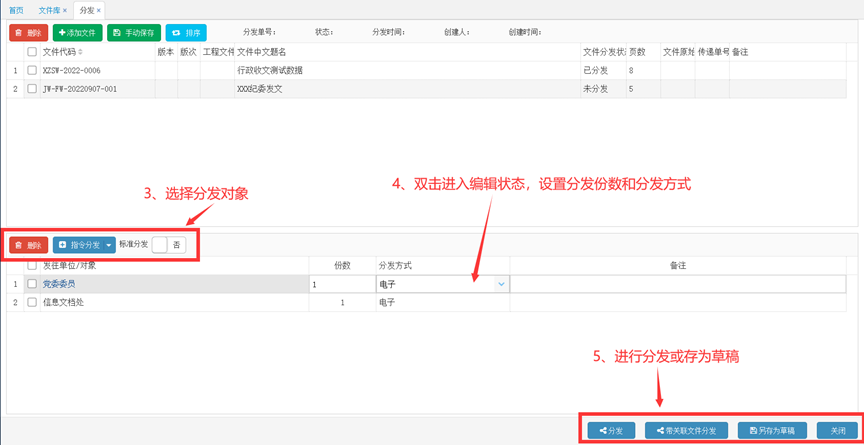Click the lower red 删除 button in recipients panel

point(29,245)
